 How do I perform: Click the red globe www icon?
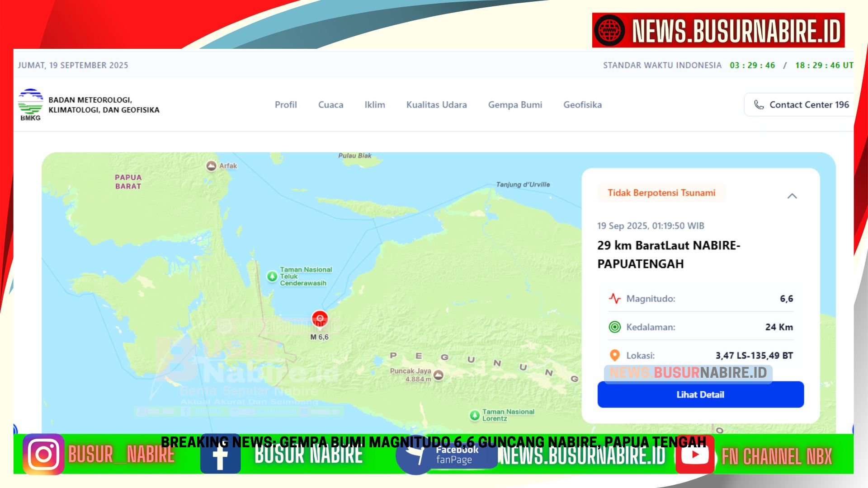pyautogui.click(x=609, y=30)
